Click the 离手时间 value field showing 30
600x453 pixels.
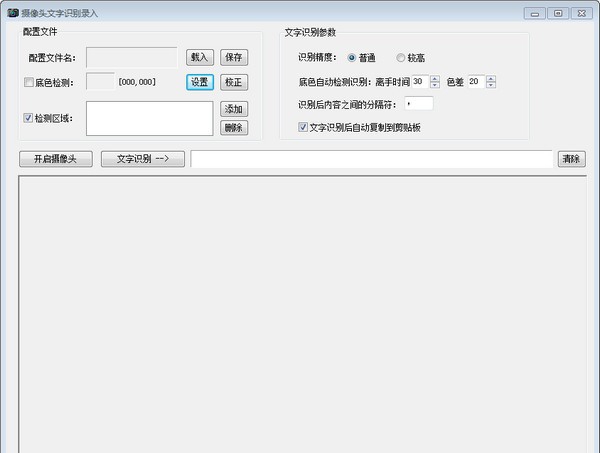coord(420,81)
